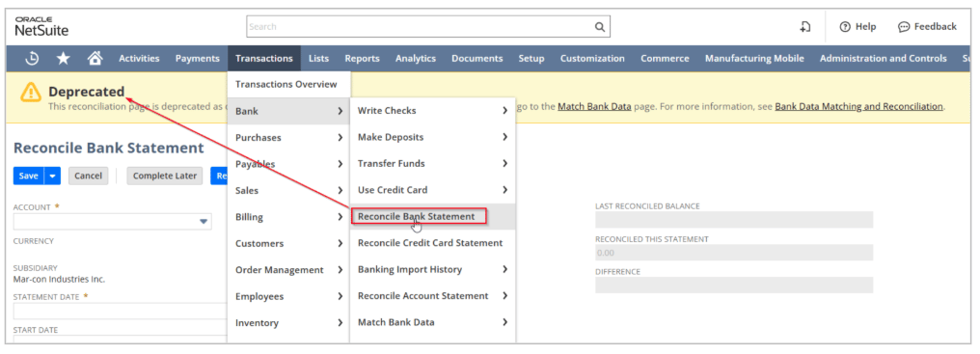Open the Recent Records clock icon
The image size is (980, 354).
pyautogui.click(x=32, y=58)
